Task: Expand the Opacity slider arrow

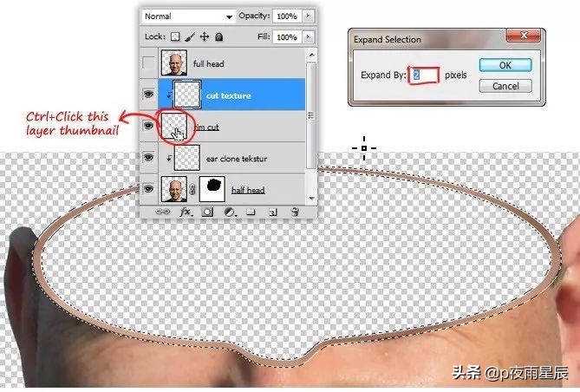Action: pyautogui.click(x=308, y=16)
